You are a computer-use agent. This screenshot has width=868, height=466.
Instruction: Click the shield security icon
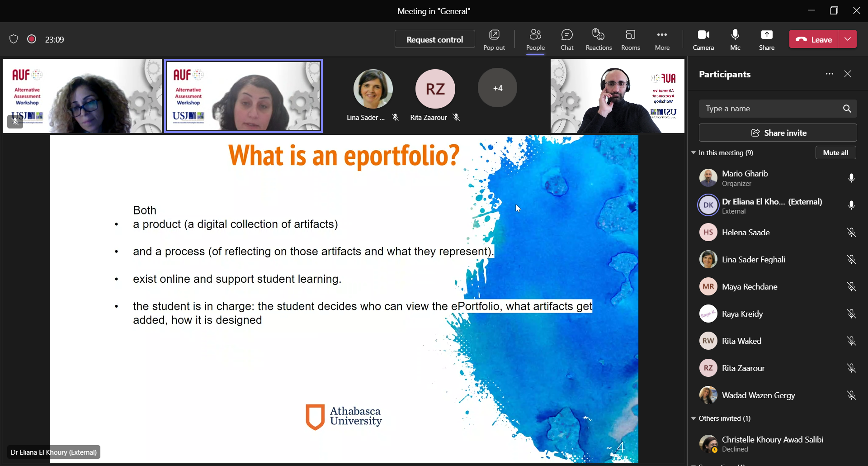coord(14,39)
